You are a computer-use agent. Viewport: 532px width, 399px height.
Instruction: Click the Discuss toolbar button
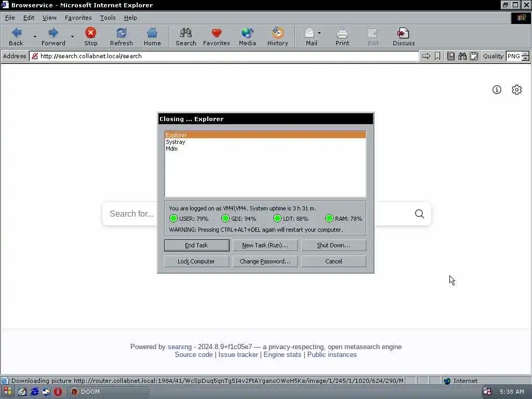[x=403, y=36]
